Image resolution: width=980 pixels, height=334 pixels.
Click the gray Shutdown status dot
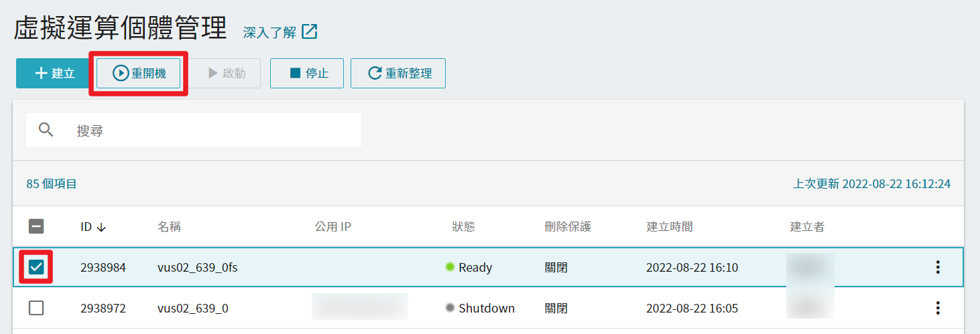pyautogui.click(x=450, y=308)
